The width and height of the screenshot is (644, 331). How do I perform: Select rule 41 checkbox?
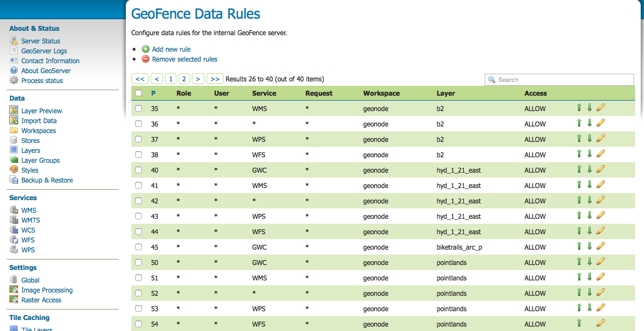coord(138,185)
